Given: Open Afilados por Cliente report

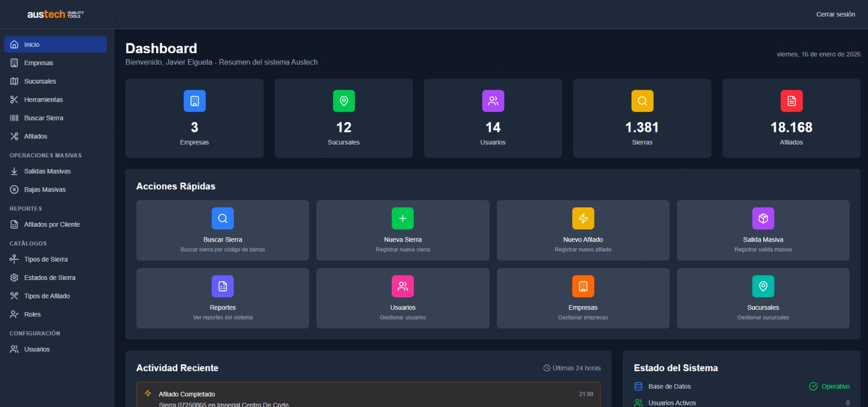Looking at the screenshot, I should pos(55,225).
